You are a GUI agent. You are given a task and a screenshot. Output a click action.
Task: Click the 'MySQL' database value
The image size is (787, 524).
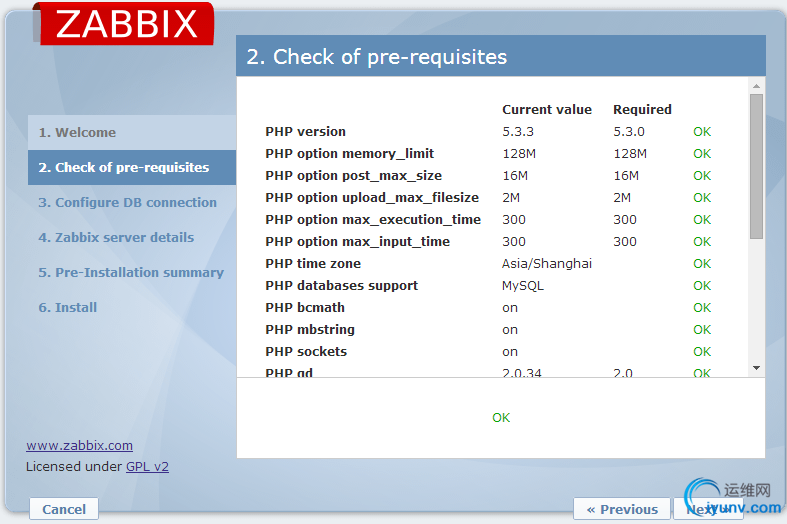[x=522, y=286]
